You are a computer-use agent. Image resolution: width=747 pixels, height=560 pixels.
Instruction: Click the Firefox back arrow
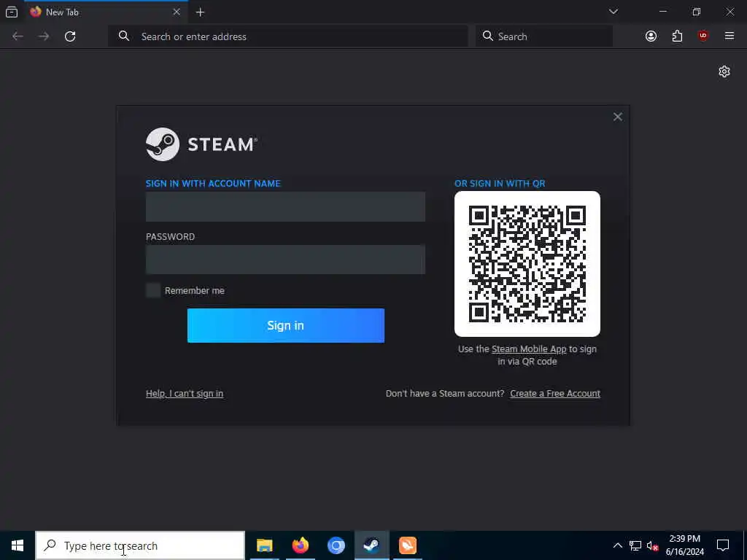(18, 36)
